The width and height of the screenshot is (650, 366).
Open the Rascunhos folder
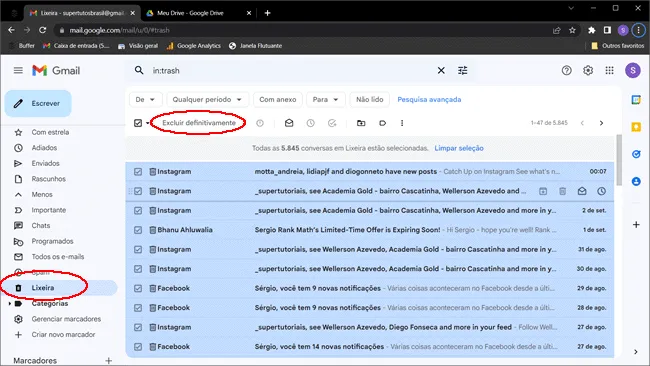click(x=49, y=179)
